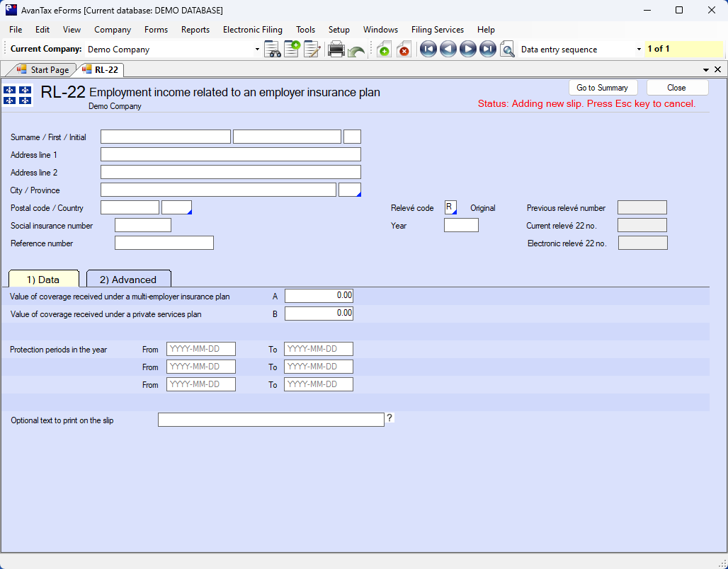728x569 pixels.
Task: Click the search slip magnifier icon
Action: tap(507, 50)
